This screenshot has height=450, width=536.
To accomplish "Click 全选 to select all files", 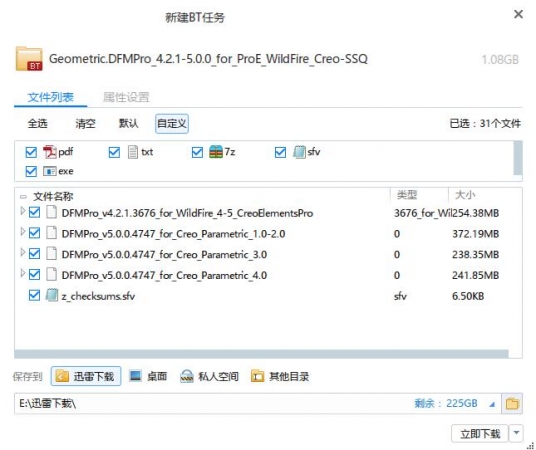I will click(x=38, y=123).
